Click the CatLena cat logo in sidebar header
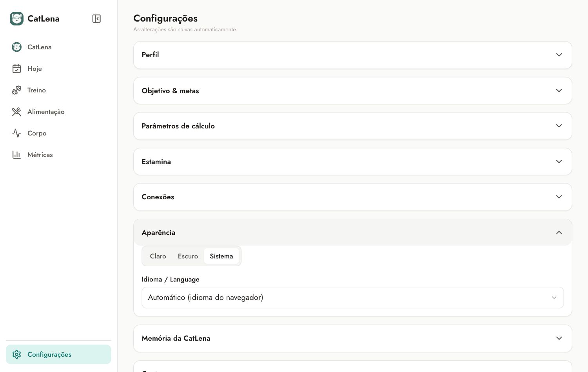 tap(16, 18)
